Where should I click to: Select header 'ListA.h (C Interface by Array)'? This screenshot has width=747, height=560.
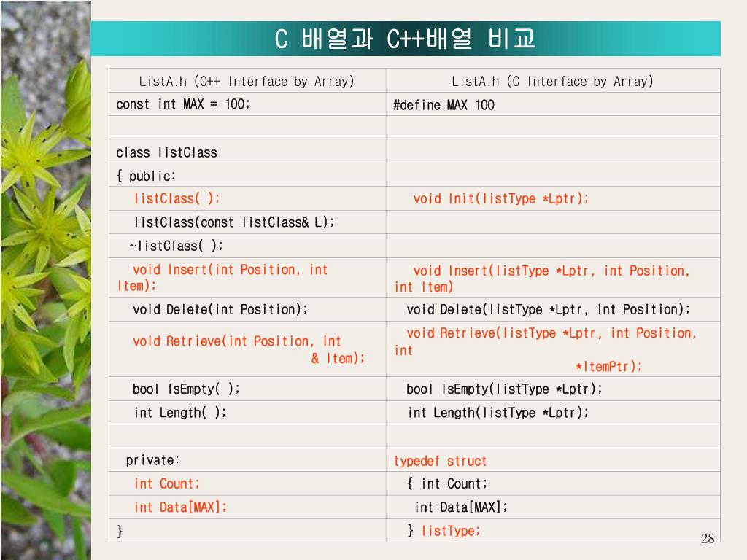pos(553,82)
